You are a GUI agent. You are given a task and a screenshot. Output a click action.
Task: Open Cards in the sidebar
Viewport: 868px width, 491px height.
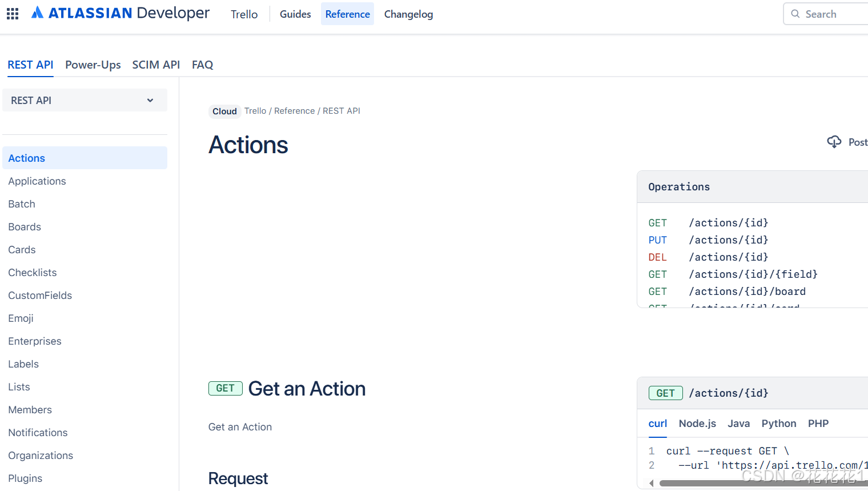(x=22, y=250)
